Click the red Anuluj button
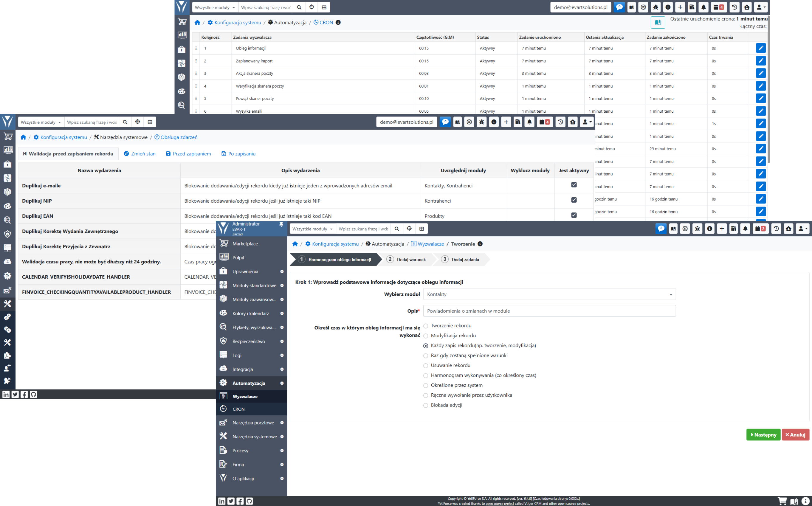Viewport: 812px width, 506px height. click(795, 435)
